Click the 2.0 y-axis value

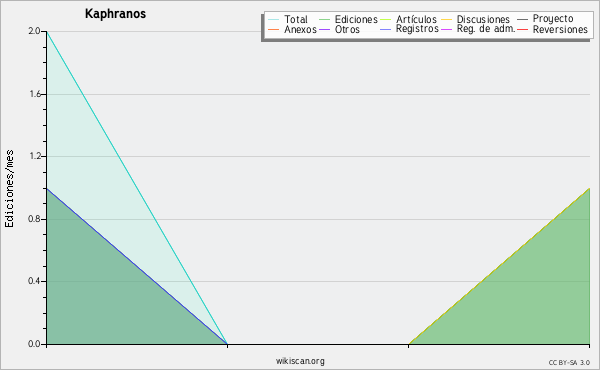point(34,31)
